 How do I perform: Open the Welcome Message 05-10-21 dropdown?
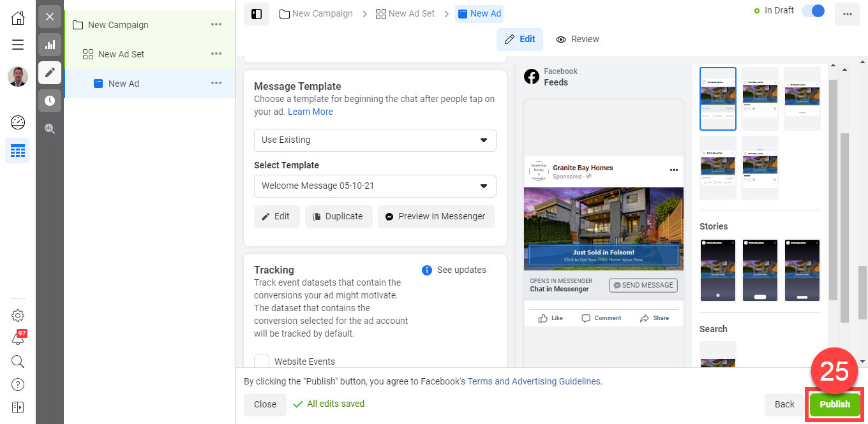(x=375, y=186)
